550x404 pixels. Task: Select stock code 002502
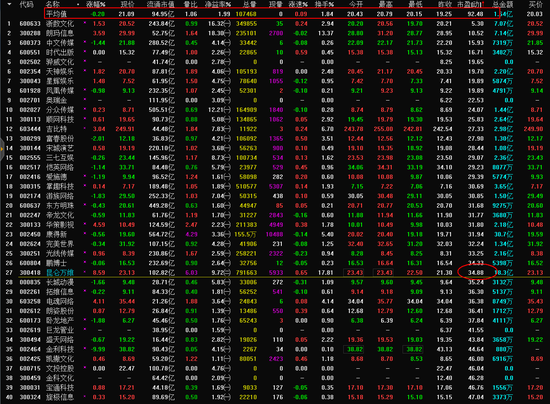(30, 62)
